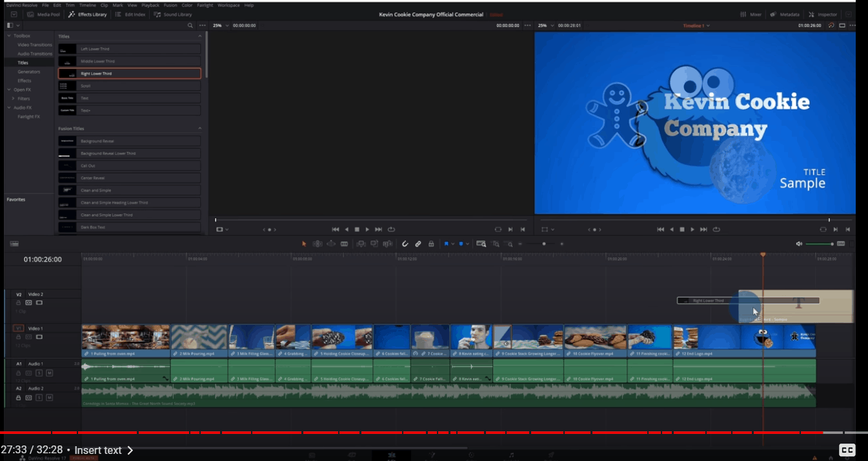
Task: Click the Replace Clip edit icon
Action: pos(388,244)
